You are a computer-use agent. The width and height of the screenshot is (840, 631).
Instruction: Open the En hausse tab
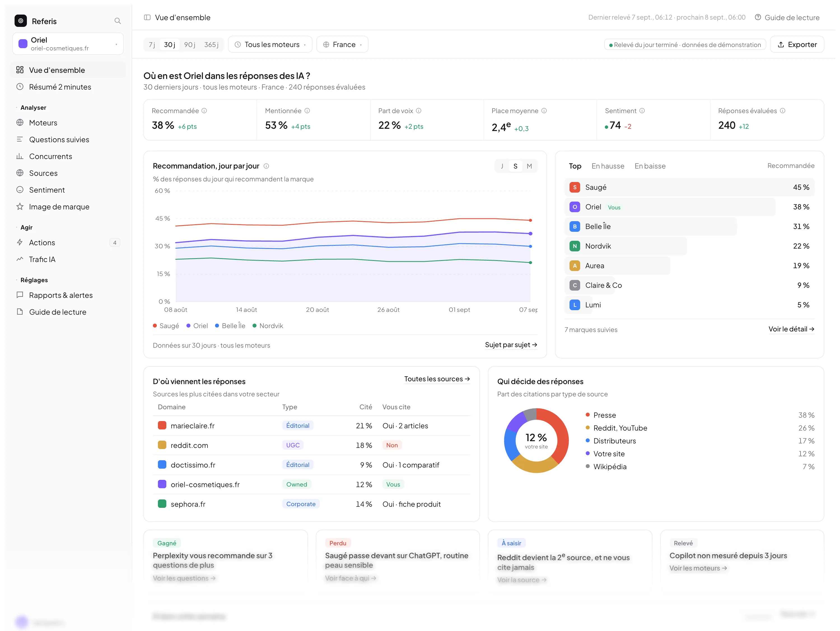608,166
